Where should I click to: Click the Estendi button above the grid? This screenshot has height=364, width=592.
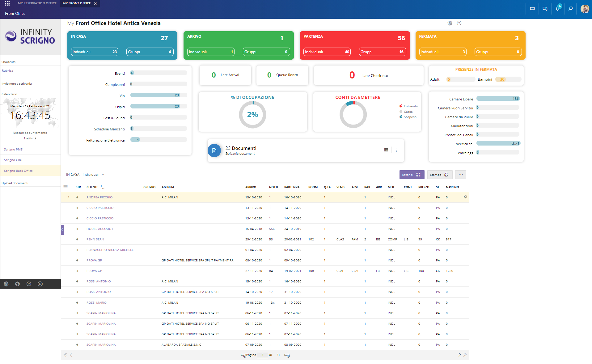[x=412, y=175]
